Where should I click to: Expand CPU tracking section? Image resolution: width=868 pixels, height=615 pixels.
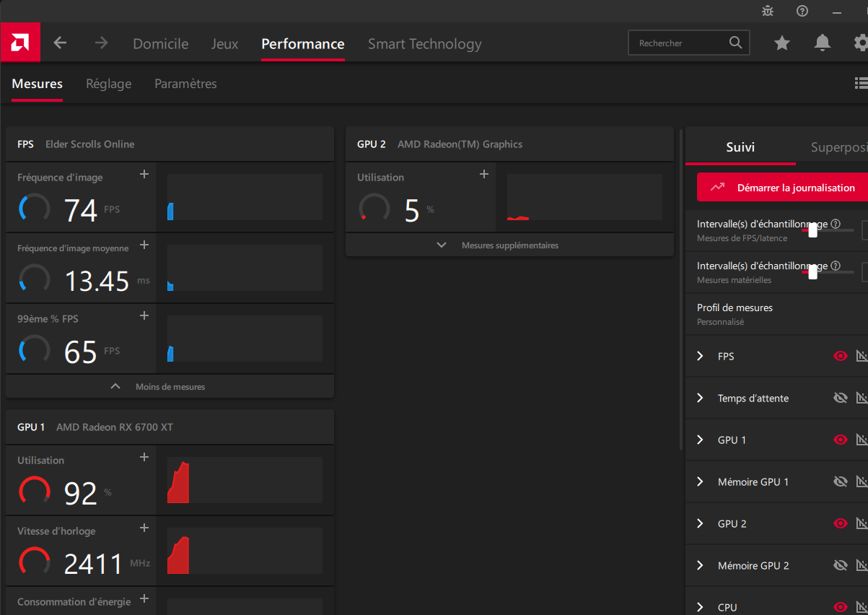700,607
